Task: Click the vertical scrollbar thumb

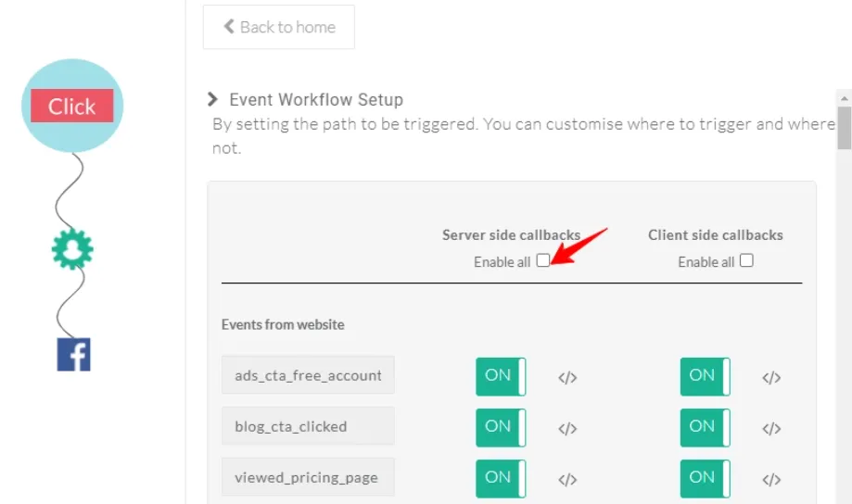Action: pyautogui.click(x=844, y=128)
